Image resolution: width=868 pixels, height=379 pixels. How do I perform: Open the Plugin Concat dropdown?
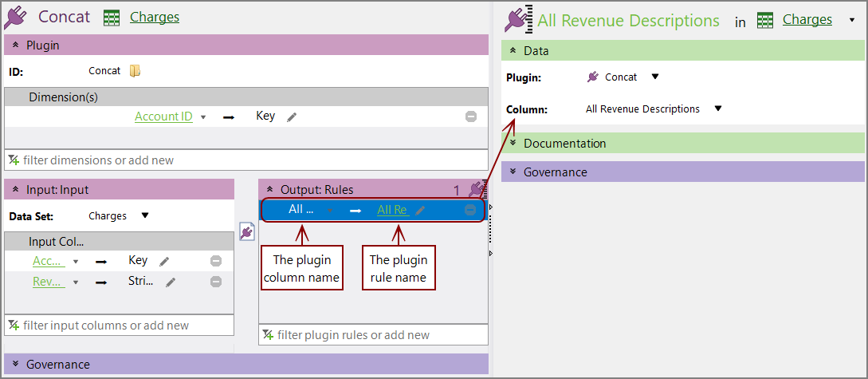[x=655, y=77]
